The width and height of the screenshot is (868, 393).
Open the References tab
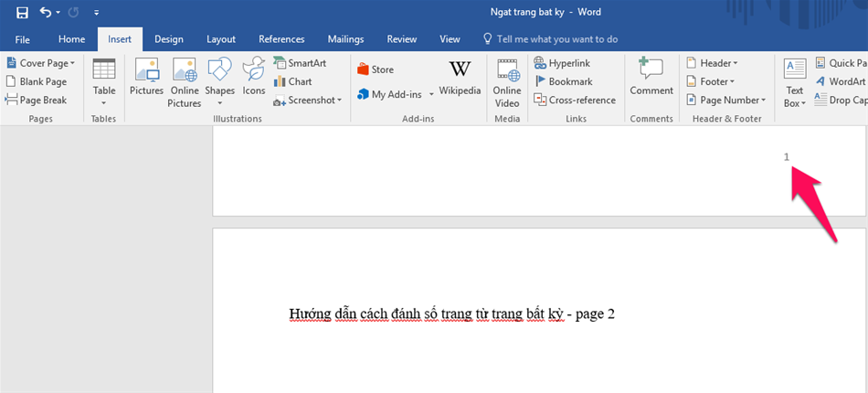click(x=281, y=39)
